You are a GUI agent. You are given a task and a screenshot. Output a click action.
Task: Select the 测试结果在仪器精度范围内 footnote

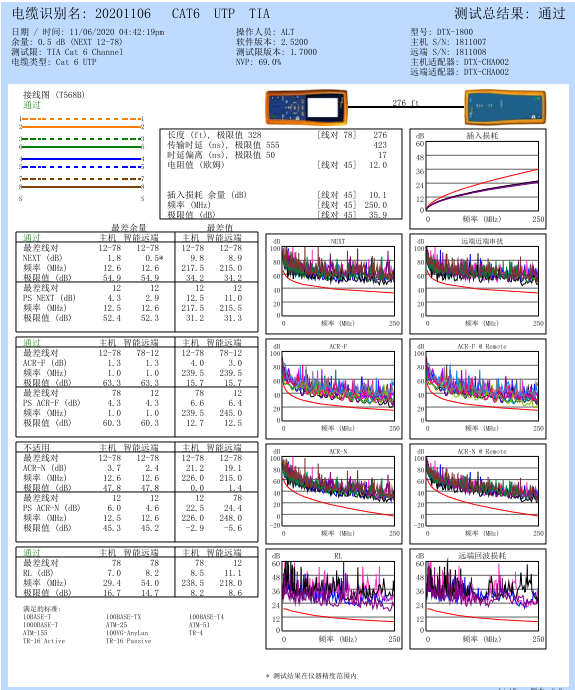(311, 675)
